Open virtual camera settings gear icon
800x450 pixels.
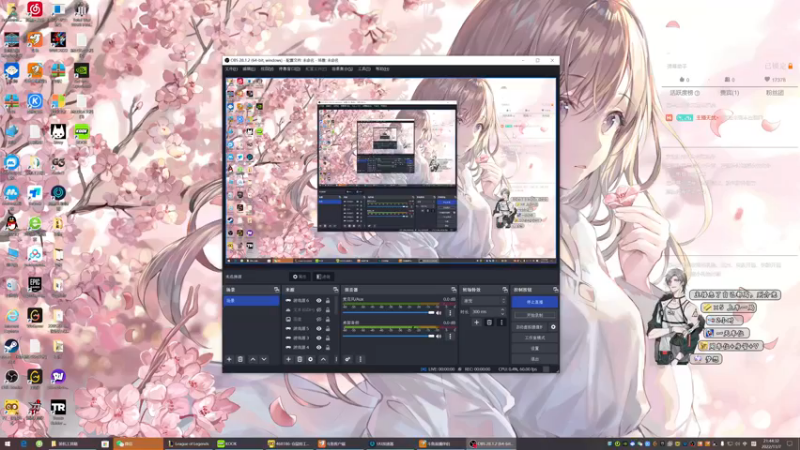(x=553, y=327)
